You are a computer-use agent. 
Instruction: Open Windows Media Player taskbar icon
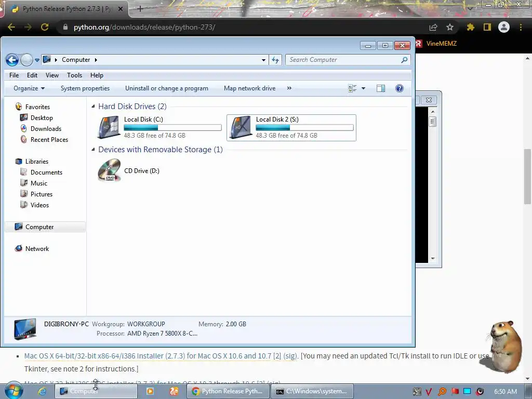click(x=150, y=391)
